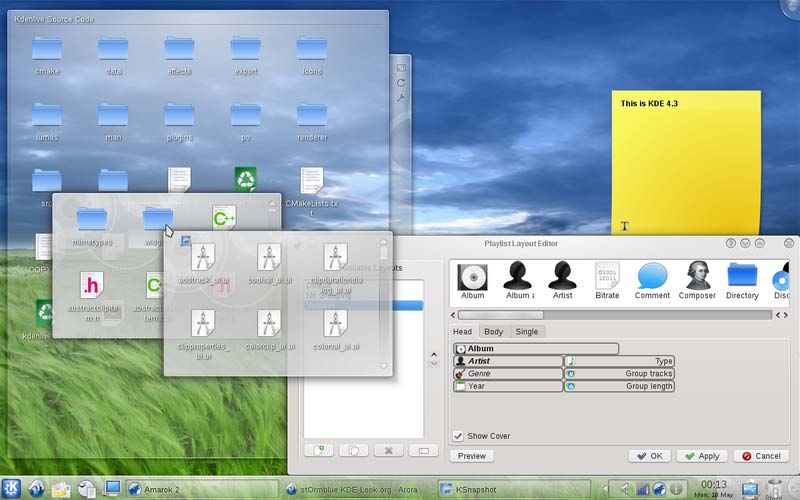The image size is (800, 500).
Task: Pick the Album token icon
Action: coord(472,277)
